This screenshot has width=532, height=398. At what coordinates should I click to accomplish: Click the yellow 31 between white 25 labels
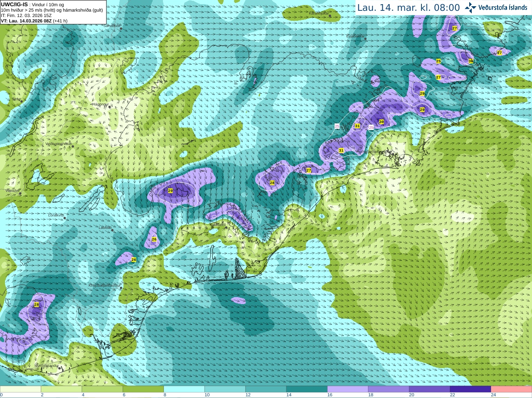357,126
